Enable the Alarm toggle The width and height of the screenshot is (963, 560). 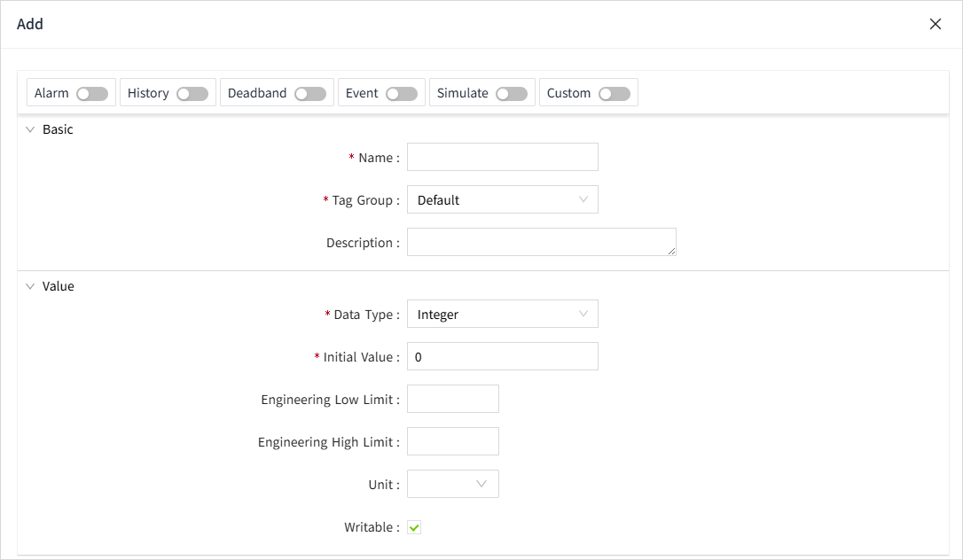(x=92, y=93)
